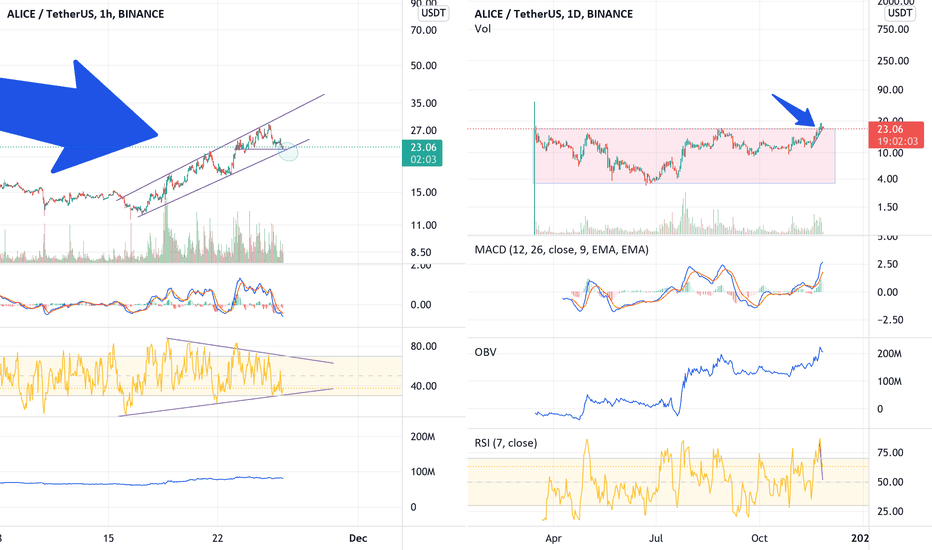
Task: Click the lower RSI triangle trendline
Action: (x=226, y=402)
